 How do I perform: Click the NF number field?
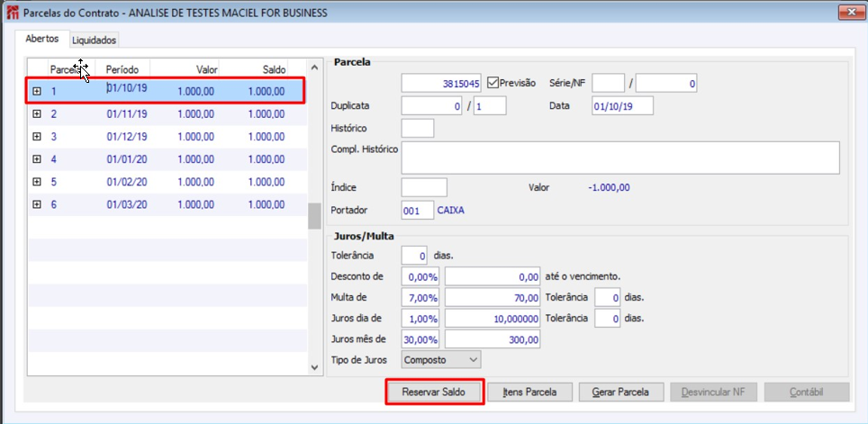point(666,83)
